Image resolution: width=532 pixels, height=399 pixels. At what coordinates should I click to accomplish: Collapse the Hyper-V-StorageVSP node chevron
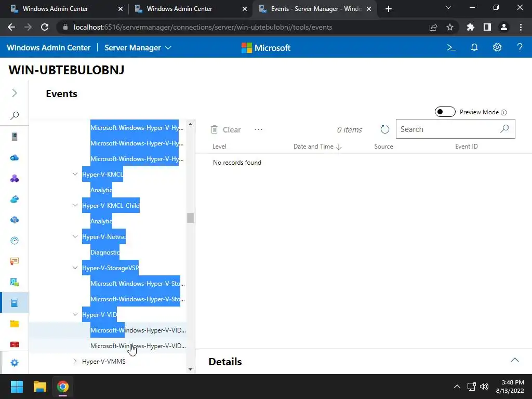[75, 268]
